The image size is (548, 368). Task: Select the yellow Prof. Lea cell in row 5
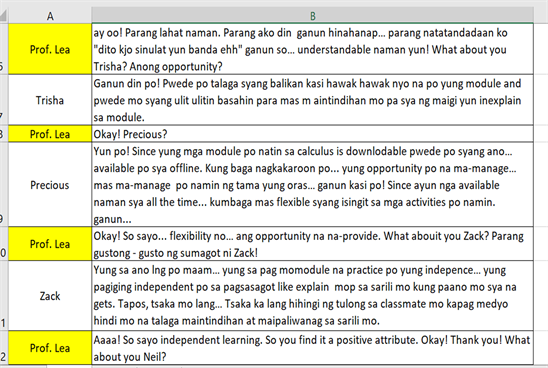coord(50,49)
